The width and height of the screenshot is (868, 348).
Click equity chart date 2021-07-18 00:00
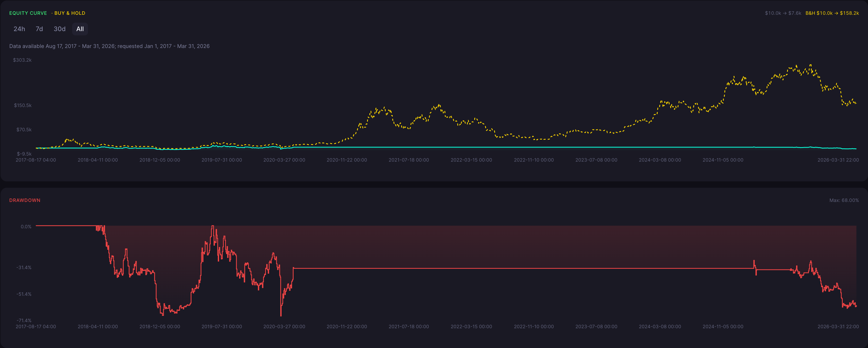point(409,160)
